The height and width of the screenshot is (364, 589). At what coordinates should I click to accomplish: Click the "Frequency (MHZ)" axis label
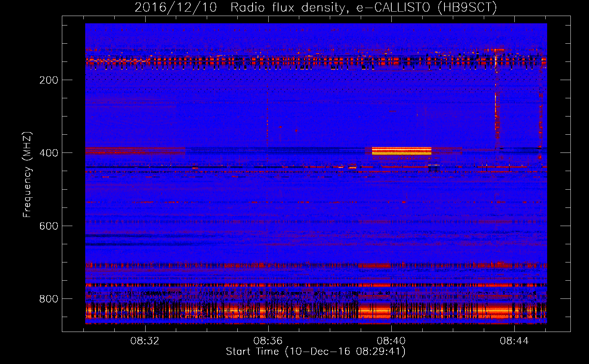pyautogui.click(x=27, y=175)
